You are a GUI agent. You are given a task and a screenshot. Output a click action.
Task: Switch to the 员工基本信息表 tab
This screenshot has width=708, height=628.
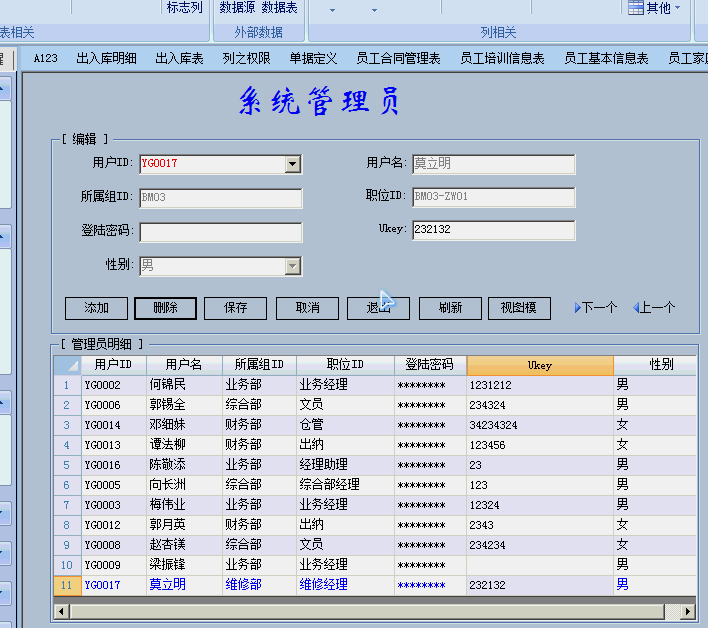(606, 58)
